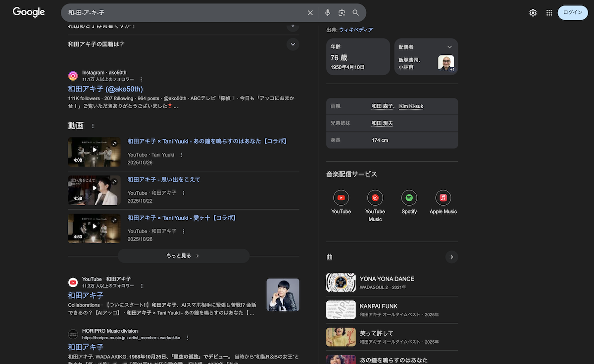The width and height of the screenshot is (594, 364).
Task: Open Instagram result 和田アキ子 (@ako50th)
Action: click(105, 89)
